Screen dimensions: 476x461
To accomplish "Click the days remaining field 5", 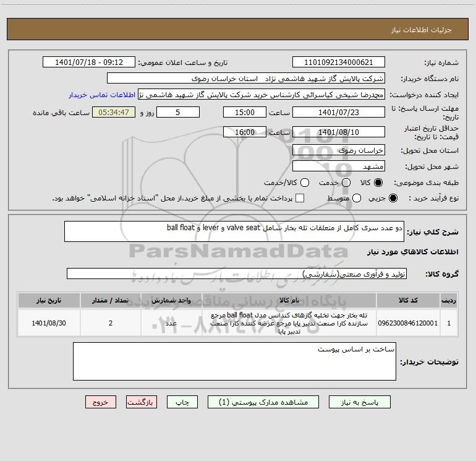I will tap(178, 113).
